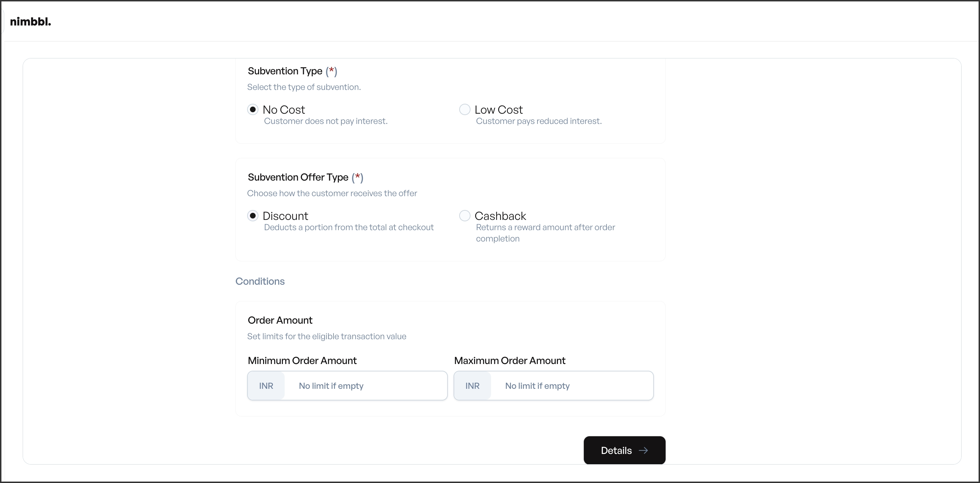Select the Low Cost subvention type
980x483 pixels.
[x=465, y=110]
